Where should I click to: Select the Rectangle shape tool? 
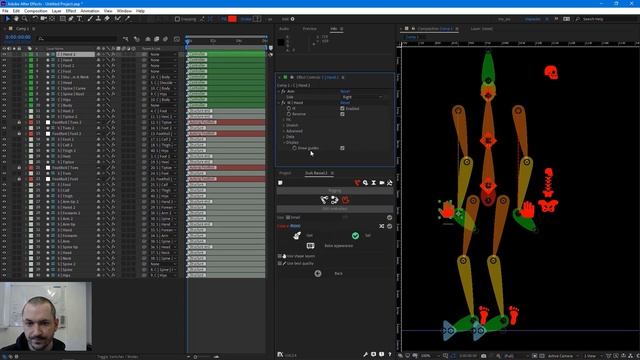[x=62, y=19]
